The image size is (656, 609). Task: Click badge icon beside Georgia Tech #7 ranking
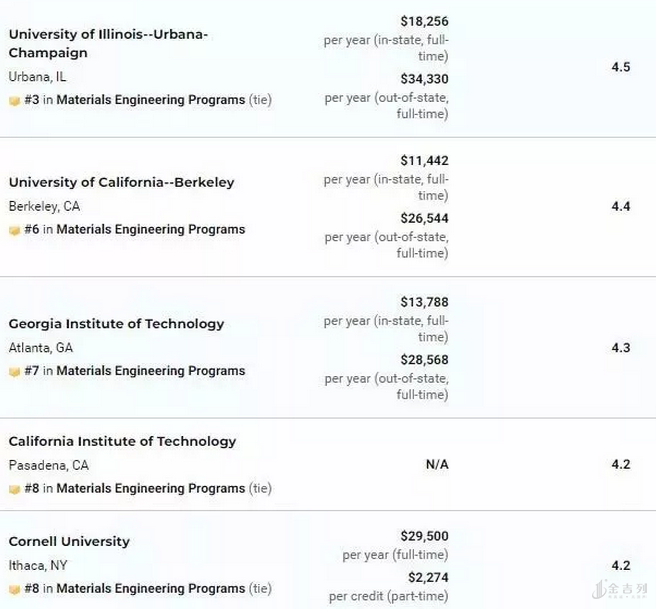(x=14, y=372)
